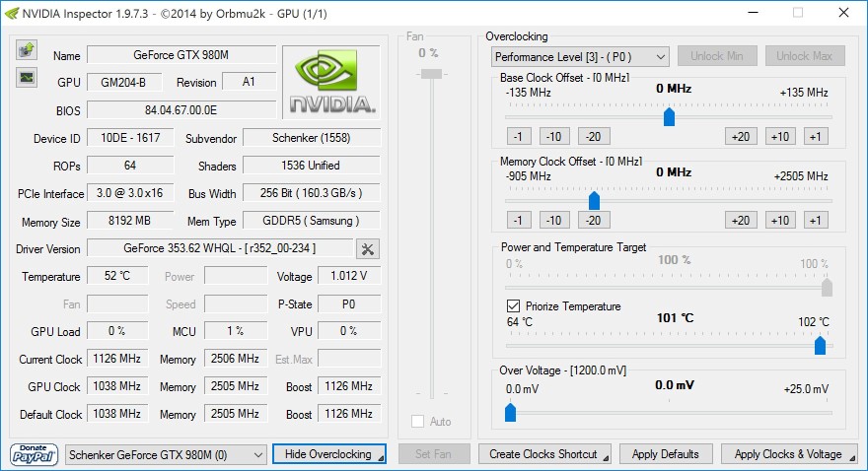Click Apply Defaults button
Screen dimensions: 868x471
(666, 454)
